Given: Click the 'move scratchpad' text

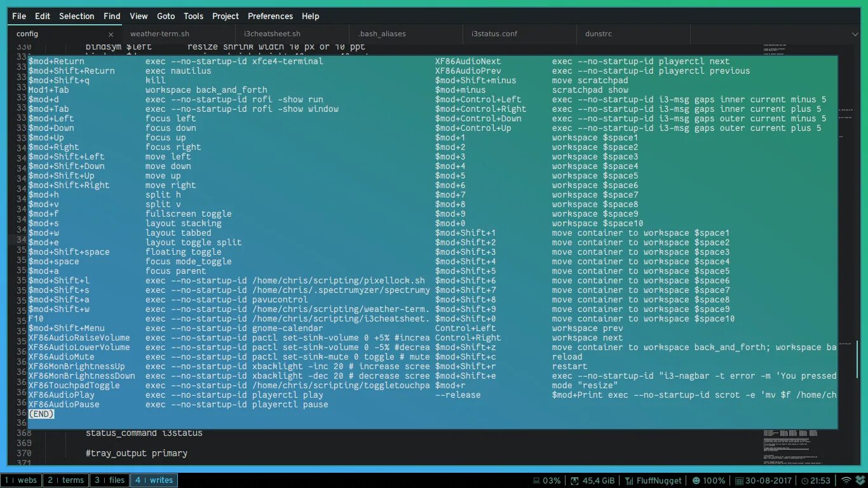Looking at the screenshot, I should 590,80.
